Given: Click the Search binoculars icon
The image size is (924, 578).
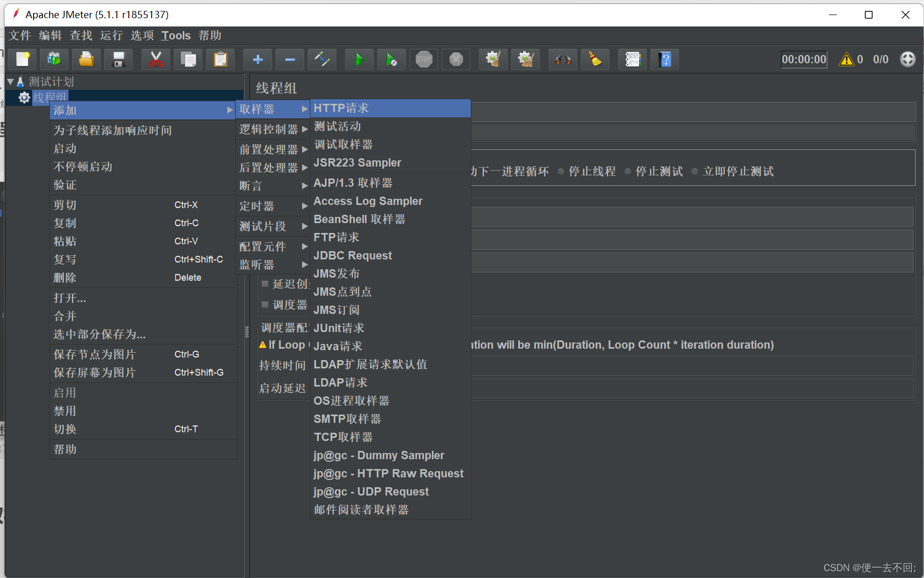Looking at the screenshot, I should pos(563,59).
